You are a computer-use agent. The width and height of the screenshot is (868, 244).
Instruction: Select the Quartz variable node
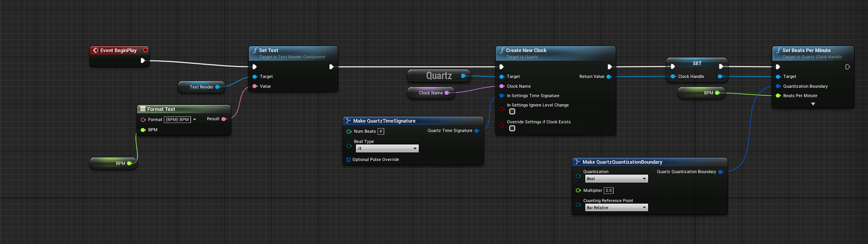439,76
